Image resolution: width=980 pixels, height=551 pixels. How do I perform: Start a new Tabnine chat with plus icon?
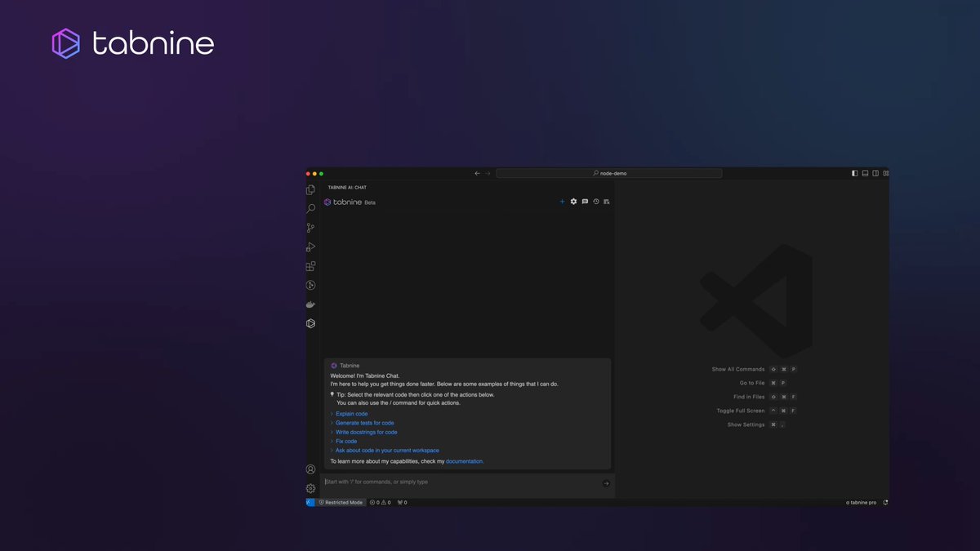point(562,202)
